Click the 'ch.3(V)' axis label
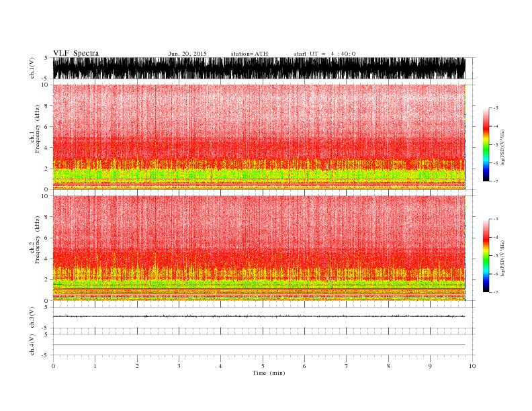532x411 pixels. 32,318
